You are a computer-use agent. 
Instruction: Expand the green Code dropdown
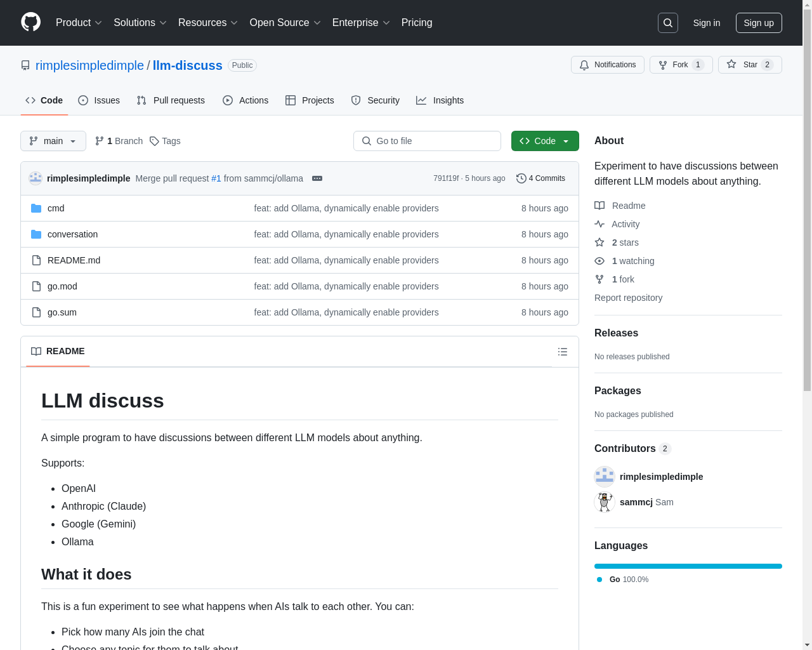click(x=545, y=141)
